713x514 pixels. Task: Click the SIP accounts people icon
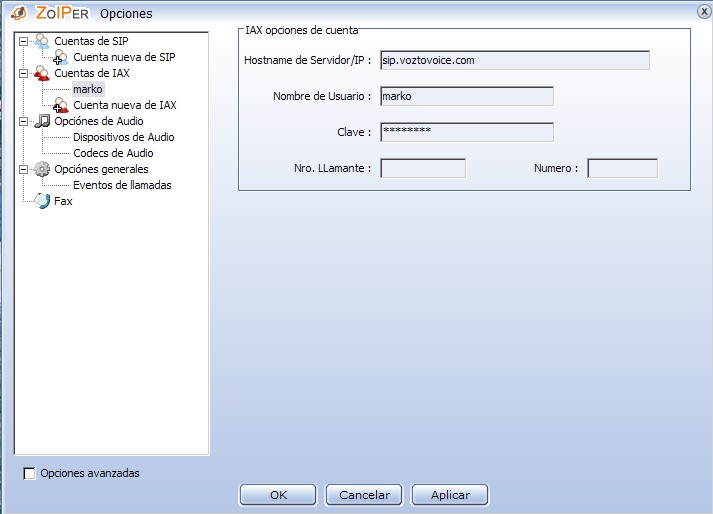(41, 41)
